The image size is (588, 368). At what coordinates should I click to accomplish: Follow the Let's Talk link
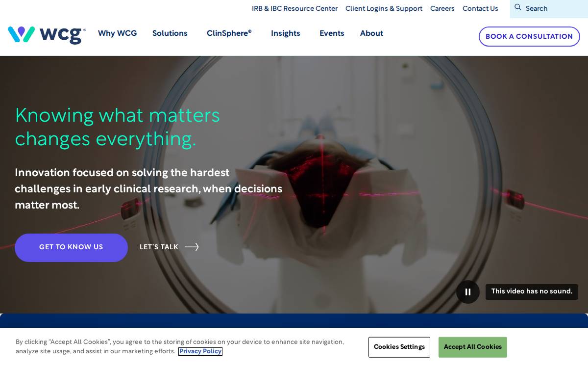[x=169, y=247]
